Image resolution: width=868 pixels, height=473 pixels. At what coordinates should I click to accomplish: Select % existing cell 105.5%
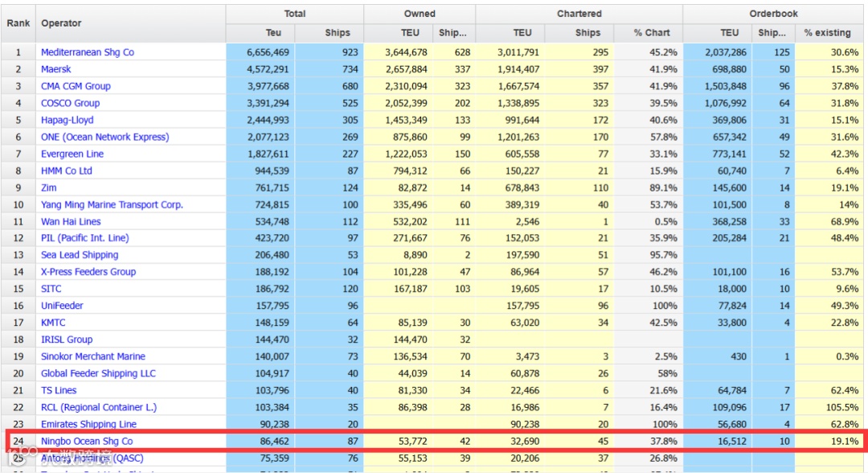tap(829, 407)
